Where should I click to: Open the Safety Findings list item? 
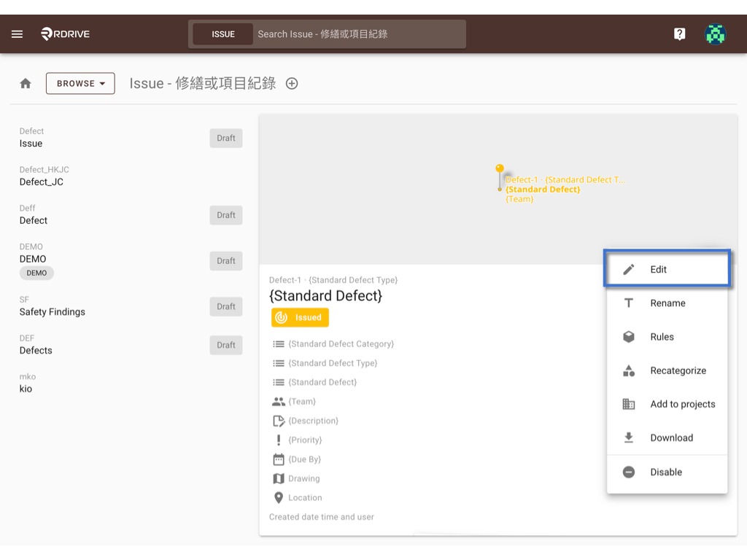point(131,306)
